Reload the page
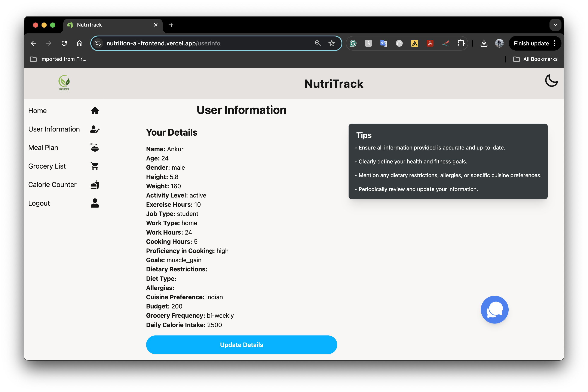588x392 pixels. [x=64, y=43]
